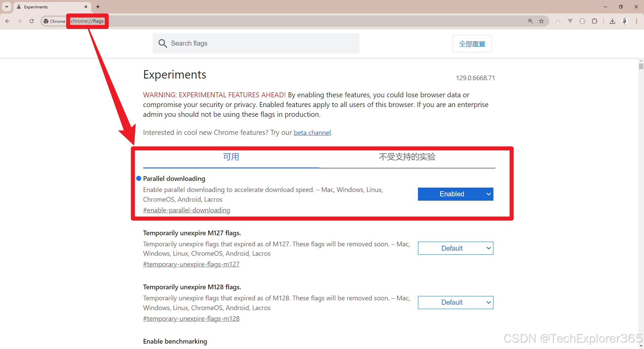Open the zoom indicator icon
Screen dimensions: 644x349
[x=531, y=21]
